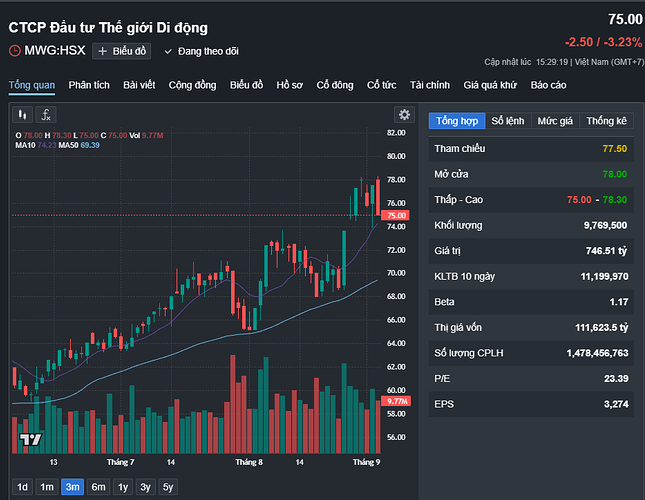Click the TradingView logo on chart
Screen dimensions: 645x500
point(30,439)
